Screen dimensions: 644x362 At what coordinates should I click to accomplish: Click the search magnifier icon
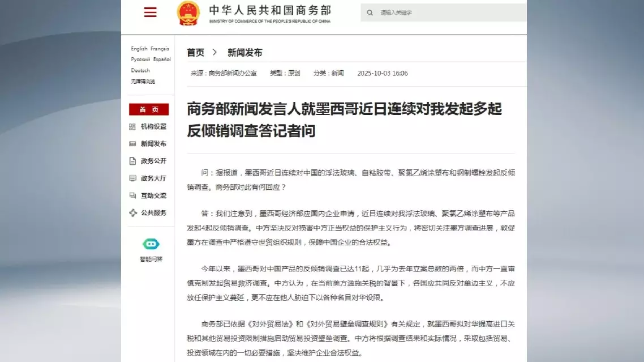(x=370, y=12)
